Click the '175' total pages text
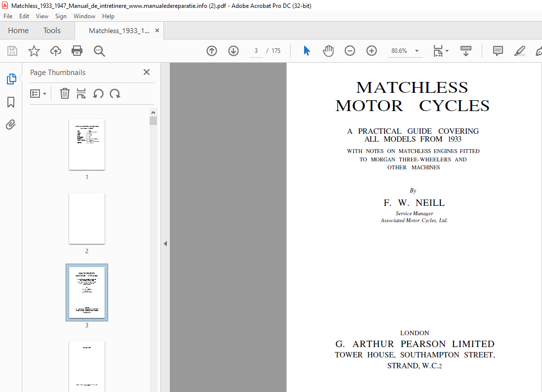 [x=276, y=51]
